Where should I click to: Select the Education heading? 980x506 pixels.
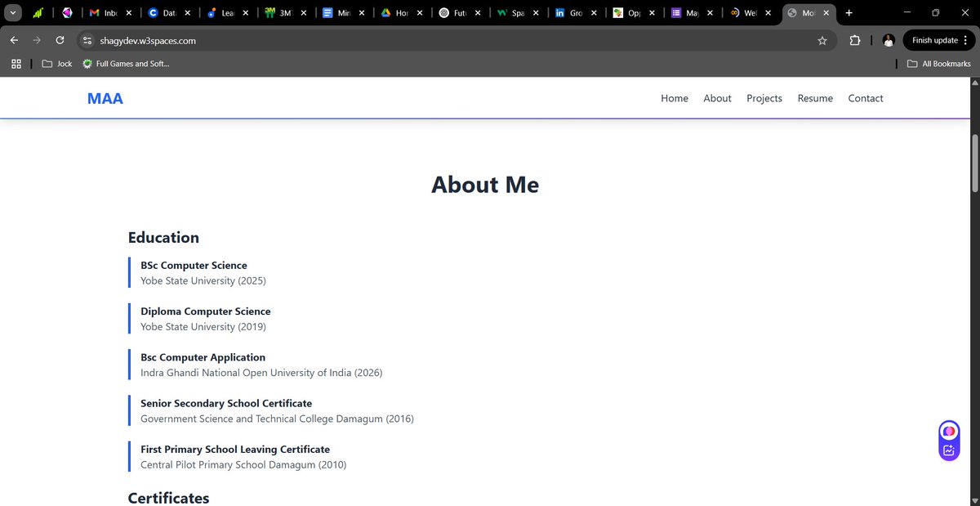(163, 238)
